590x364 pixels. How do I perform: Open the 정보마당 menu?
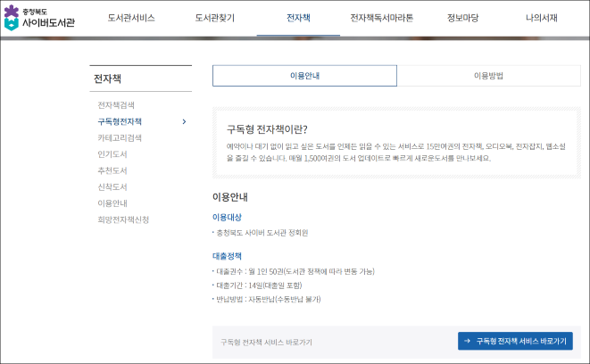tap(463, 18)
